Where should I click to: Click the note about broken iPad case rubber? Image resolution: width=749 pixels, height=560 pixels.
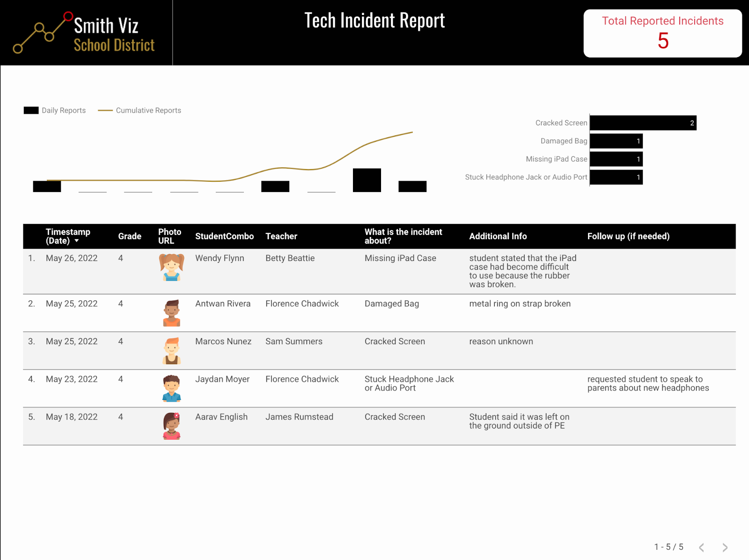tap(522, 271)
